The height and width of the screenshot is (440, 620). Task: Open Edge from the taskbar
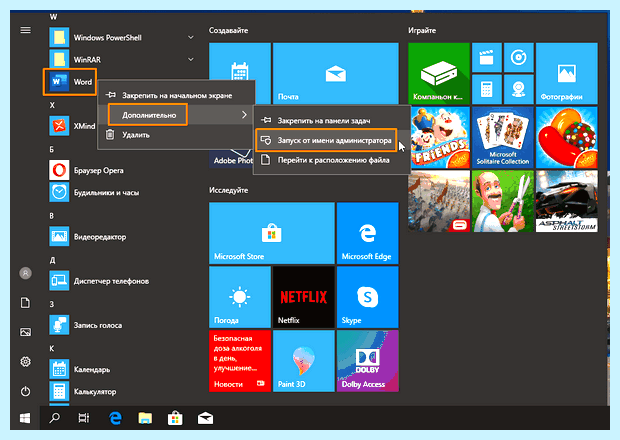(x=115, y=418)
